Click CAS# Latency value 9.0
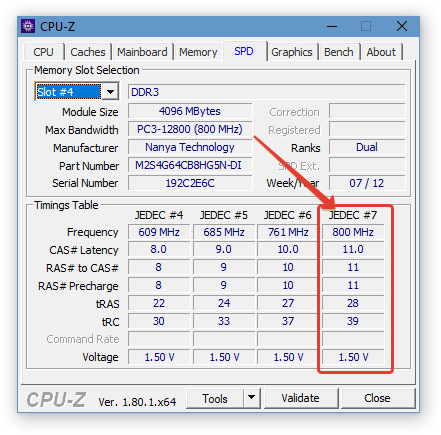 [x=224, y=249]
